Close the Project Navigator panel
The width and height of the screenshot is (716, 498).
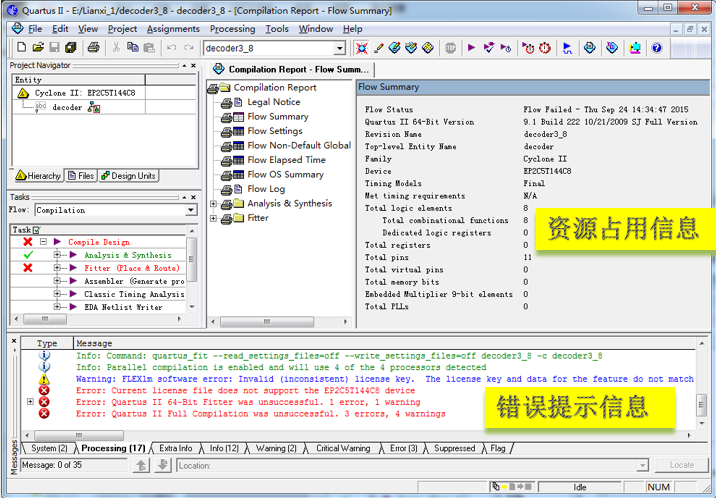pos(193,66)
